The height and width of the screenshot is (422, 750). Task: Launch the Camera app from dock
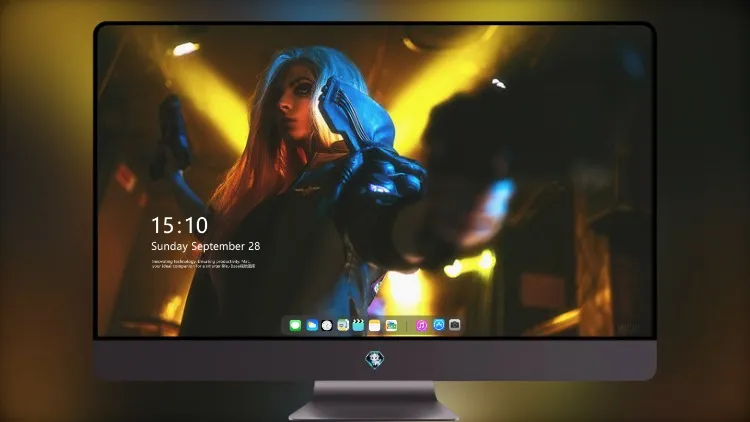455,325
